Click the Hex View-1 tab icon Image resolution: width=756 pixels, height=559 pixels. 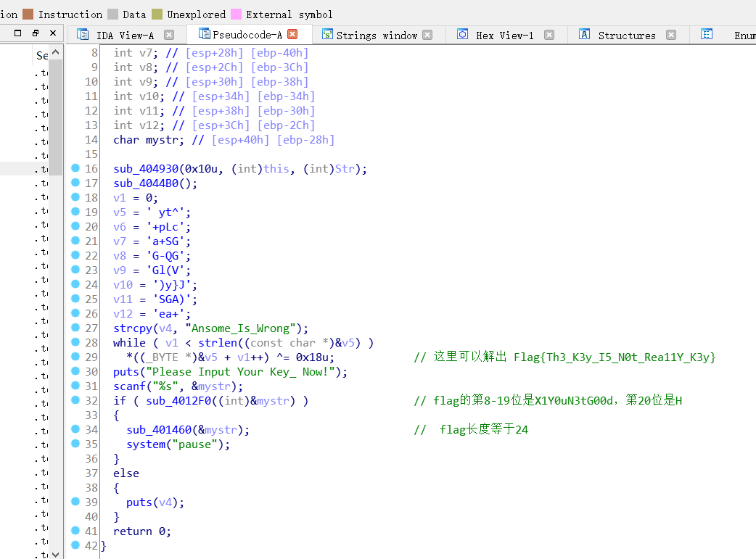pyautogui.click(x=461, y=34)
